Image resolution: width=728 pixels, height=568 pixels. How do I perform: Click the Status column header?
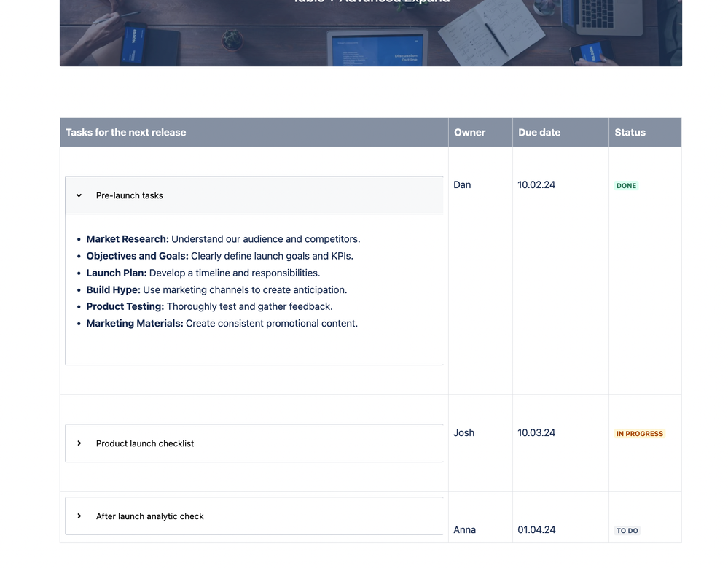[630, 133]
